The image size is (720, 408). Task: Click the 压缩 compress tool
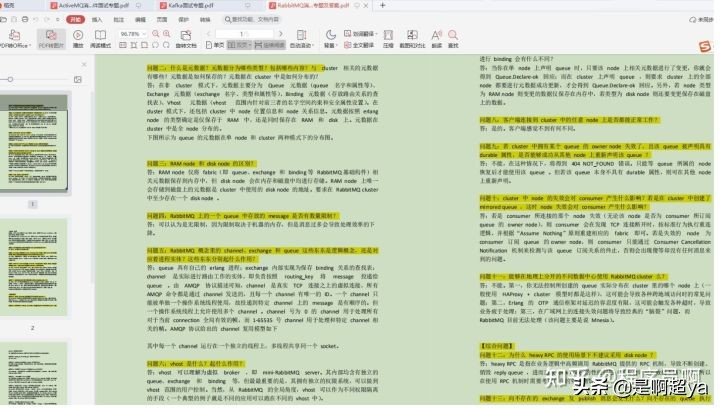point(388,39)
